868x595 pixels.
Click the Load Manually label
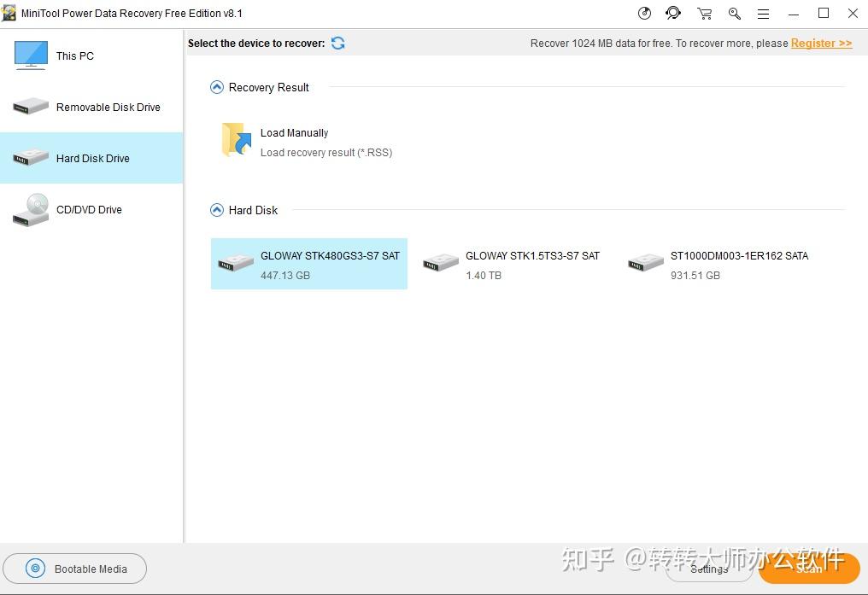click(x=295, y=132)
